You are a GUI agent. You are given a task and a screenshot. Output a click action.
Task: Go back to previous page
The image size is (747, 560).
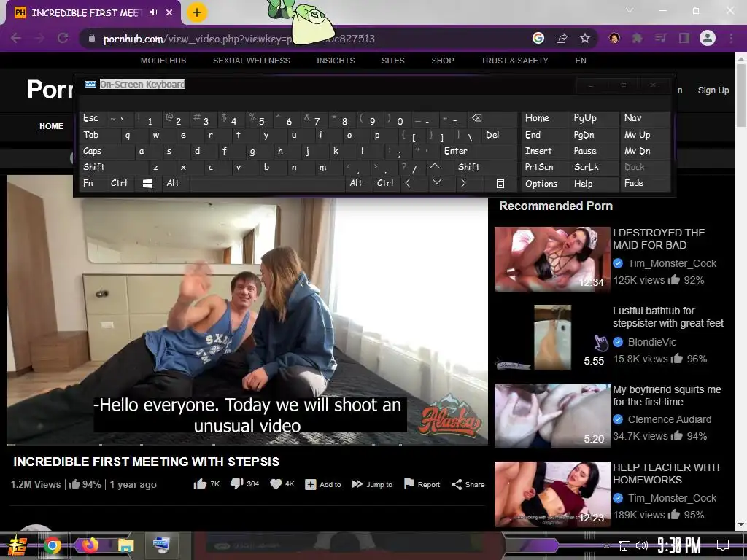click(16, 38)
